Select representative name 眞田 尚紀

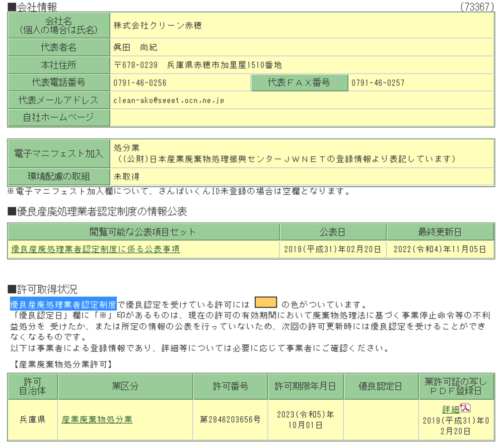click(135, 47)
